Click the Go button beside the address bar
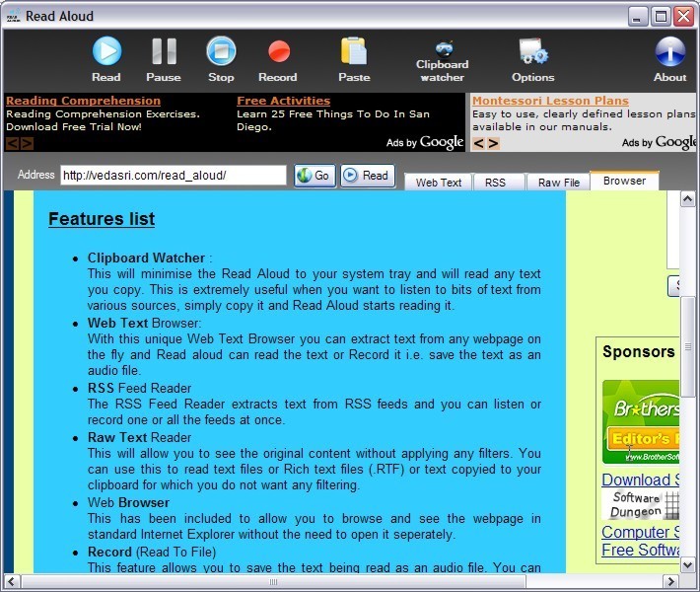Image resolution: width=700 pixels, height=592 pixels. point(315,176)
